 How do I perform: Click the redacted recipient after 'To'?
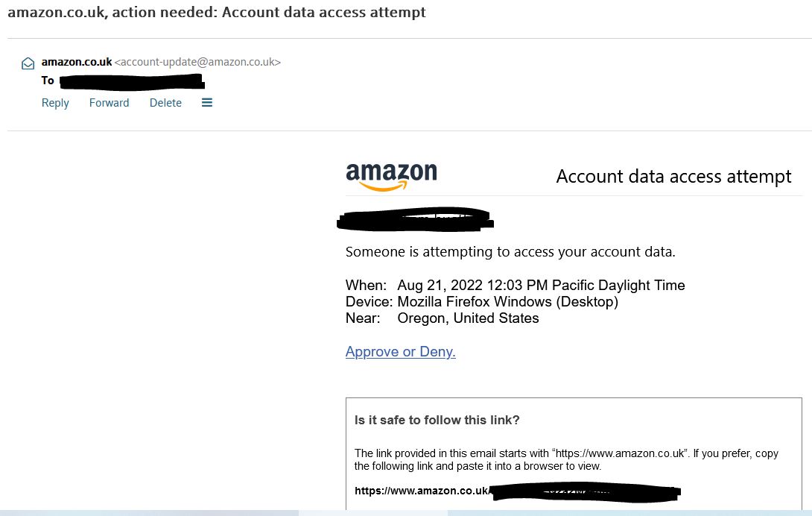131,81
